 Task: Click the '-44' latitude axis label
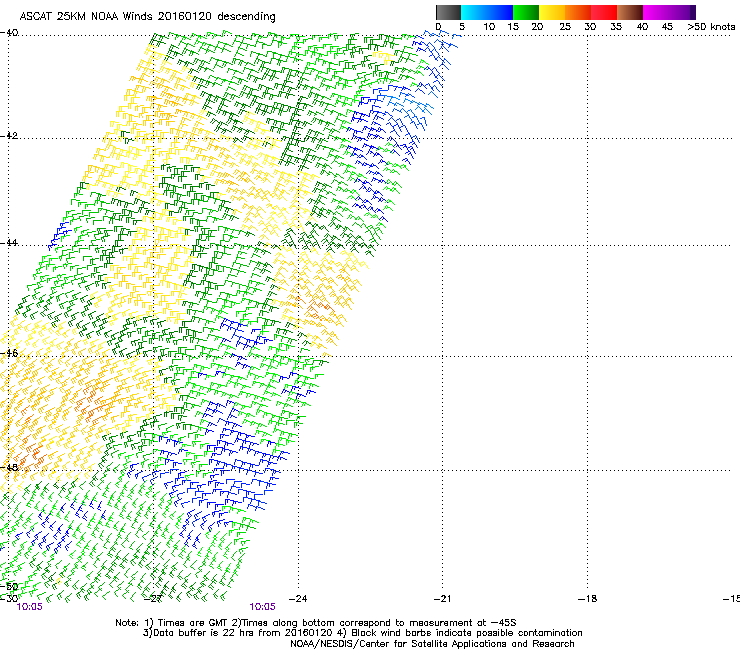[x=9, y=243]
